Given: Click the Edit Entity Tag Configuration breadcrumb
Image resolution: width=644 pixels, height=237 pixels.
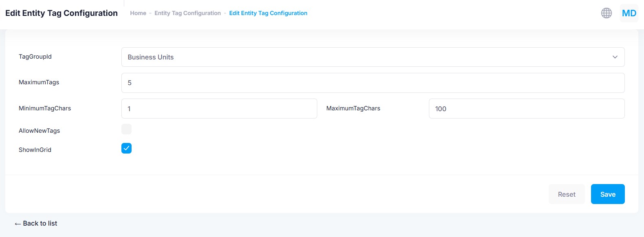Looking at the screenshot, I should click(x=268, y=13).
